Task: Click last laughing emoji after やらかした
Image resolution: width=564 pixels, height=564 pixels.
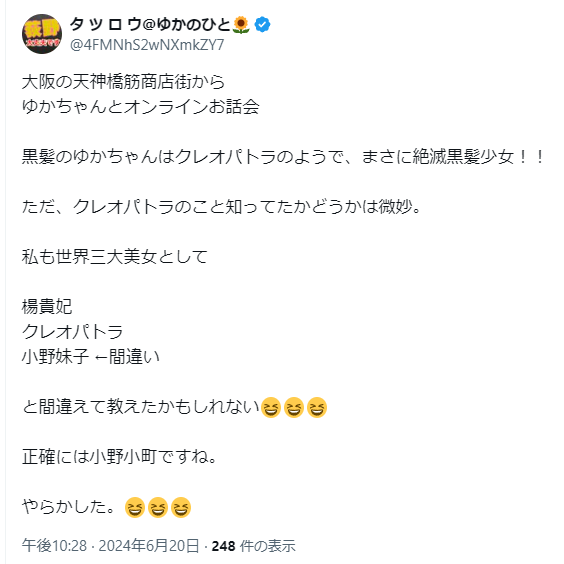Action: (x=181, y=508)
